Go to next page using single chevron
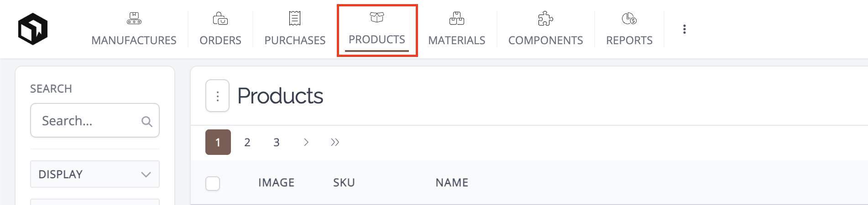 [306, 142]
